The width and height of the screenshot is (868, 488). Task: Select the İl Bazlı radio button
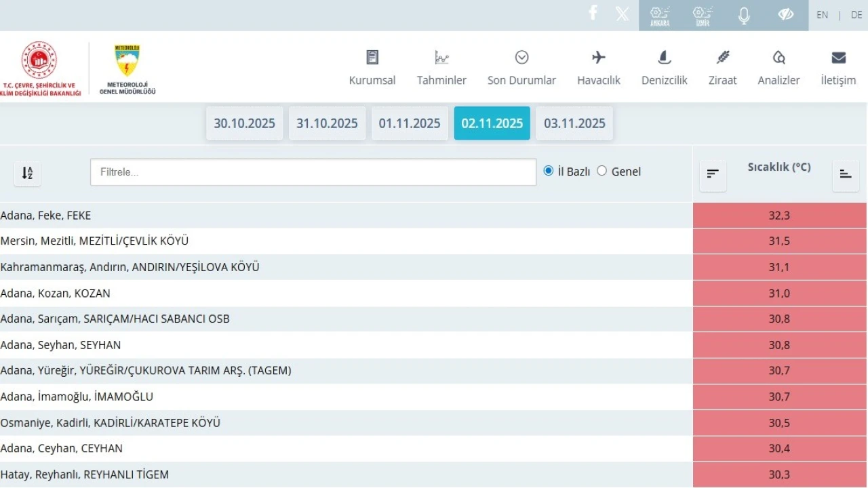click(x=549, y=171)
